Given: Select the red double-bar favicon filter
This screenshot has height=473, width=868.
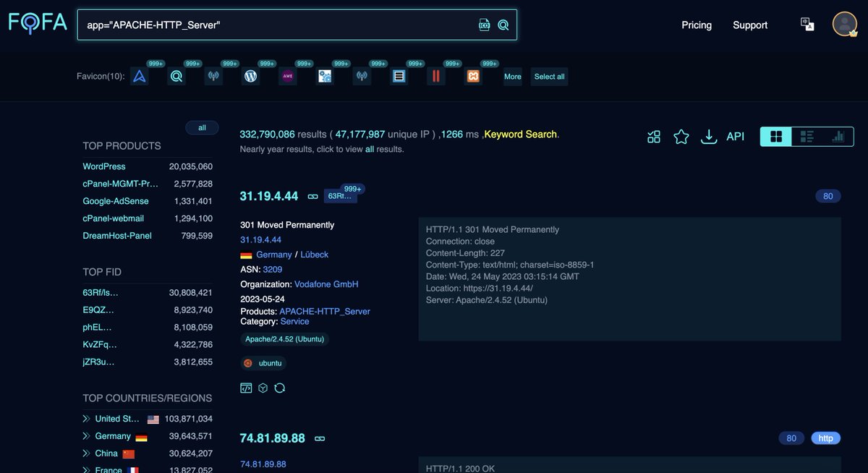Looking at the screenshot, I should pos(436,76).
